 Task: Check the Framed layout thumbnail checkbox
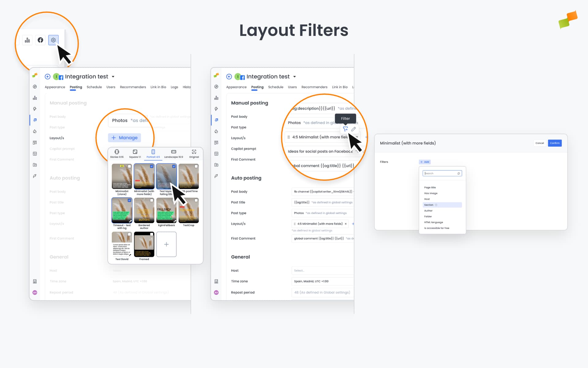click(152, 234)
